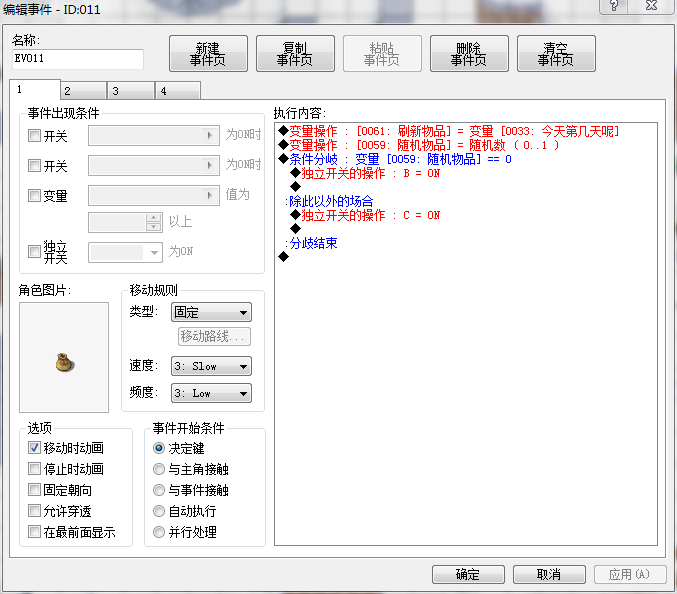The image size is (677, 594).
Task: Uncheck the 移动时动画 option
Action: 34,448
